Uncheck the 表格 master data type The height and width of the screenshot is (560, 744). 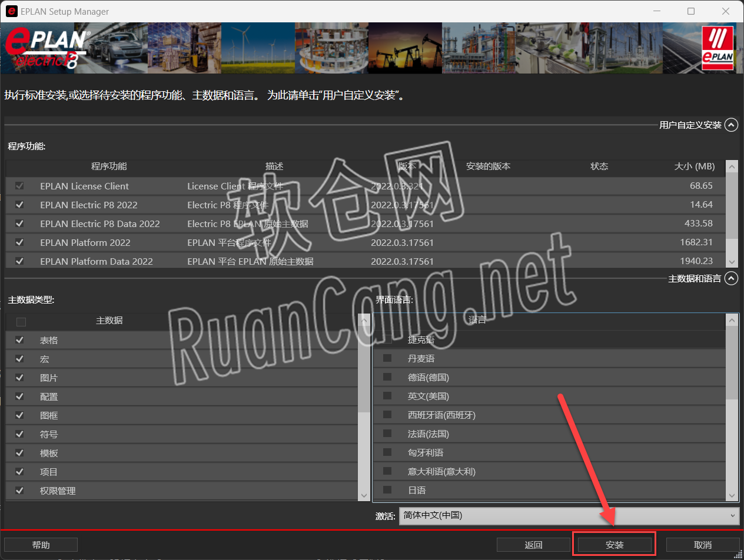19,340
